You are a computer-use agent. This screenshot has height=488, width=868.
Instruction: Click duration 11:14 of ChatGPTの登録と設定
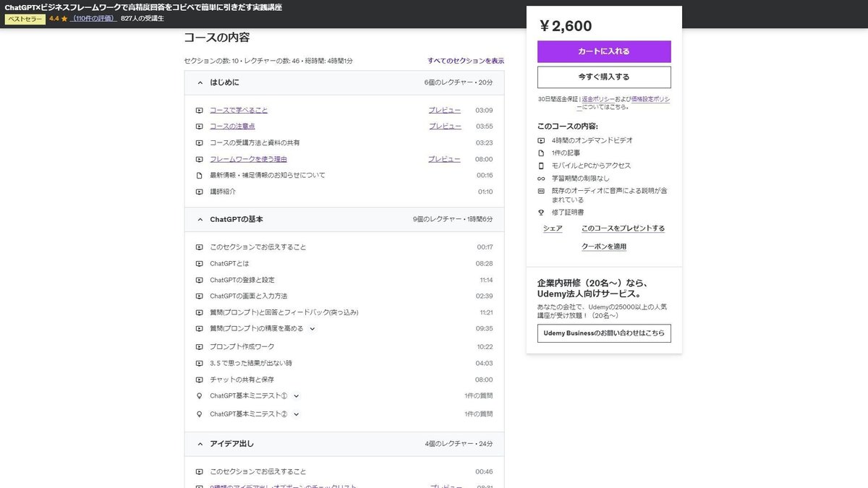pyautogui.click(x=486, y=280)
